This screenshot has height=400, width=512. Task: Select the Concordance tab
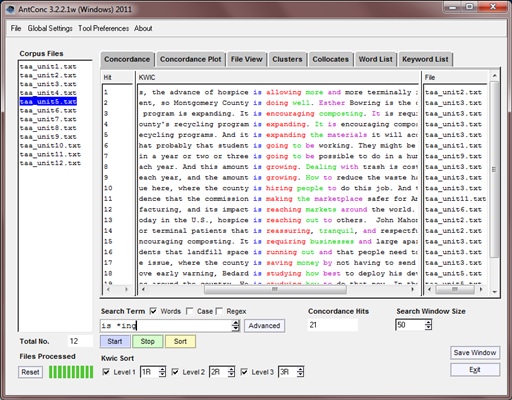tap(127, 59)
